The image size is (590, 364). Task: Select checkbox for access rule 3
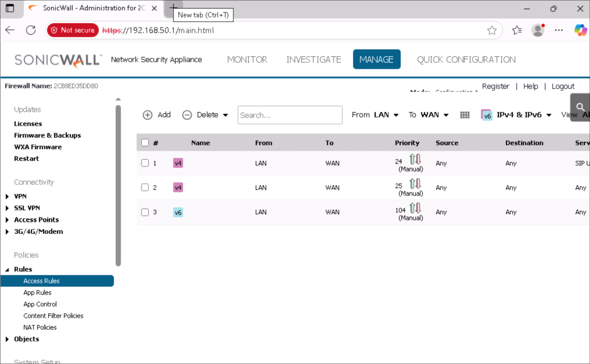(x=145, y=212)
